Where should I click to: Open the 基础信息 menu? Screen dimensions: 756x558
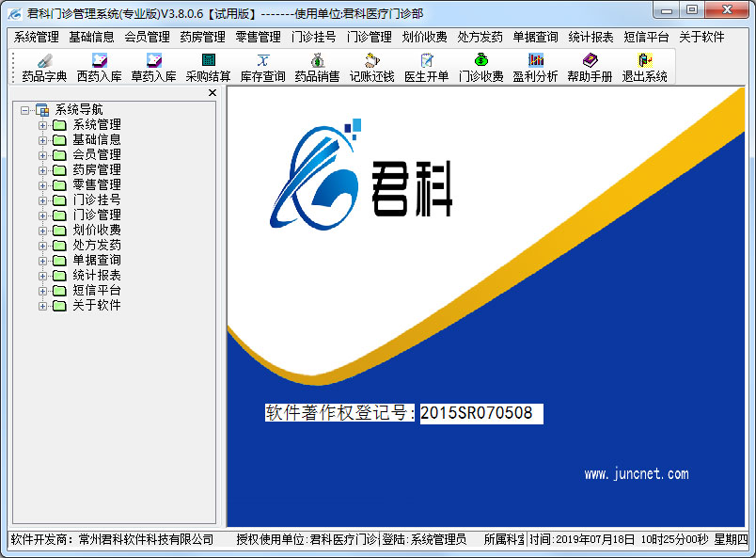point(91,37)
